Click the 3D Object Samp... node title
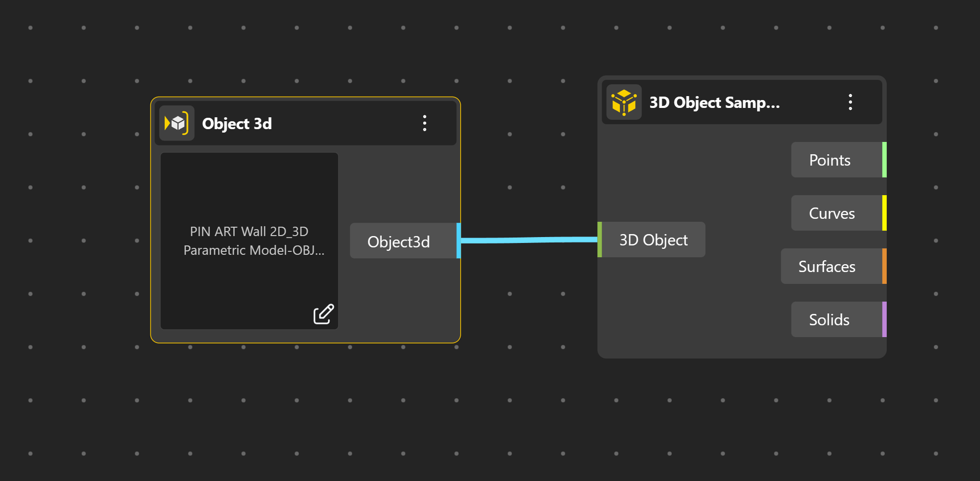This screenshot has height=481, width=980. tap(714, 103)
